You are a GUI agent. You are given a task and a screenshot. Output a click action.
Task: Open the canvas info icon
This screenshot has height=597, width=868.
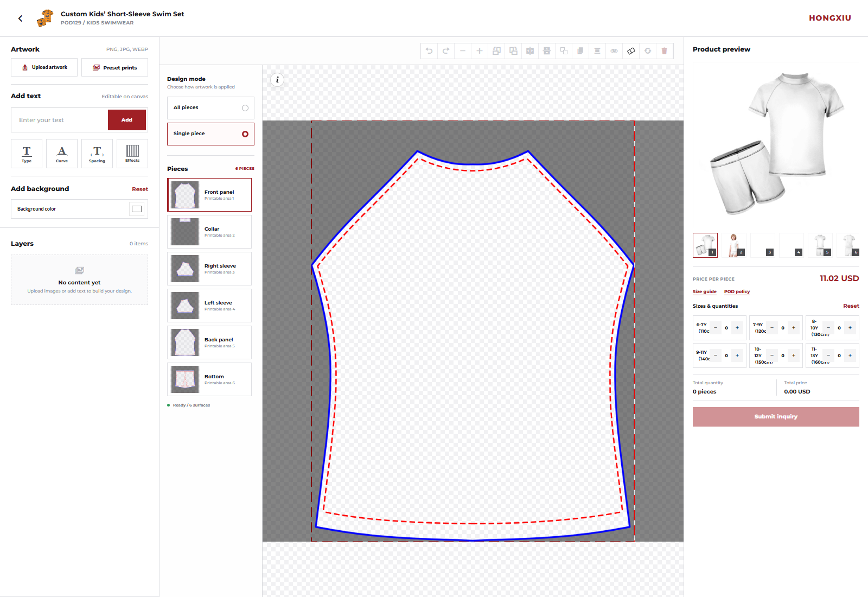click(x=277, y=80)
